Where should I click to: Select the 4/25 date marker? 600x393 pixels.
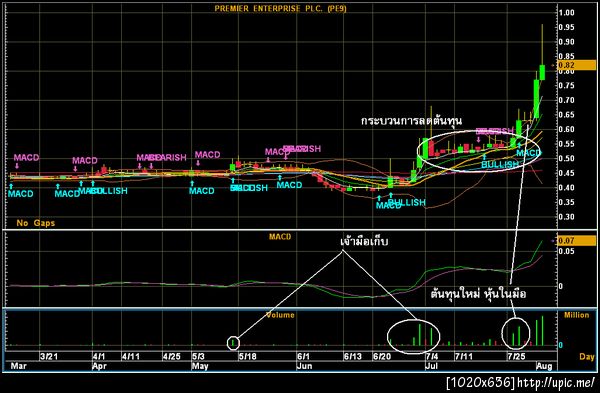pos(171,357)
